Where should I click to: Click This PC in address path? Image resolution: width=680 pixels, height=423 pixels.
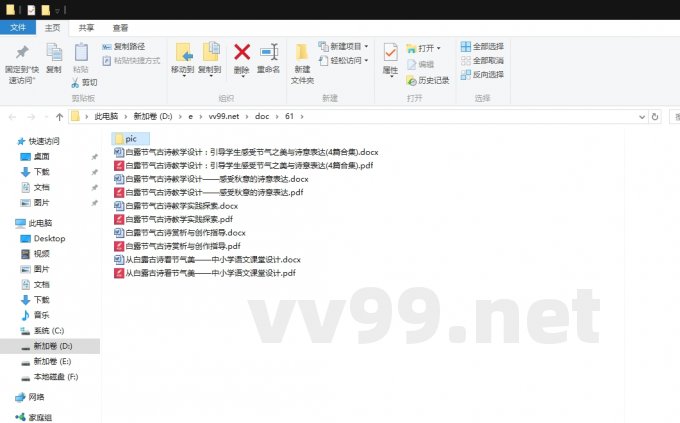click(x=106, y=116)
